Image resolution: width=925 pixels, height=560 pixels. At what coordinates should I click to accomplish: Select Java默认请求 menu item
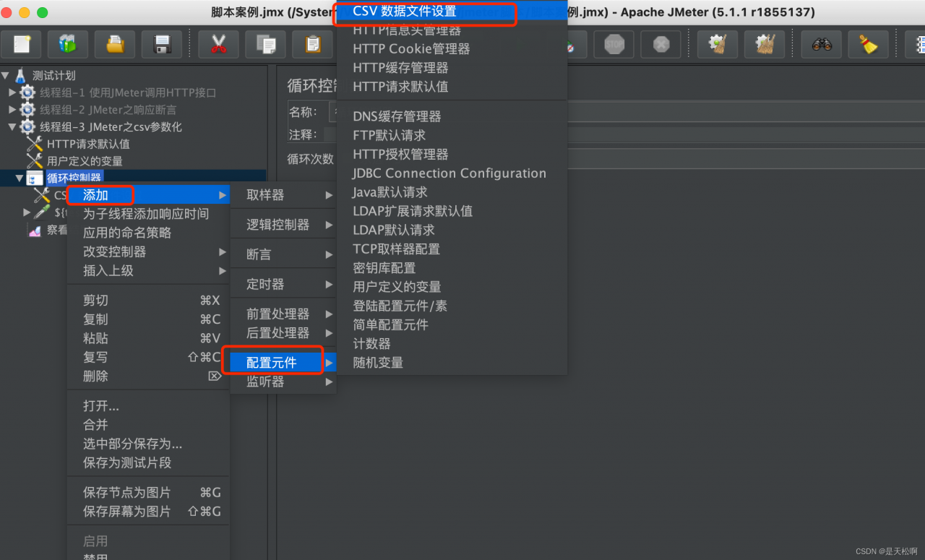pyautogui.click(x=452, y=192)
